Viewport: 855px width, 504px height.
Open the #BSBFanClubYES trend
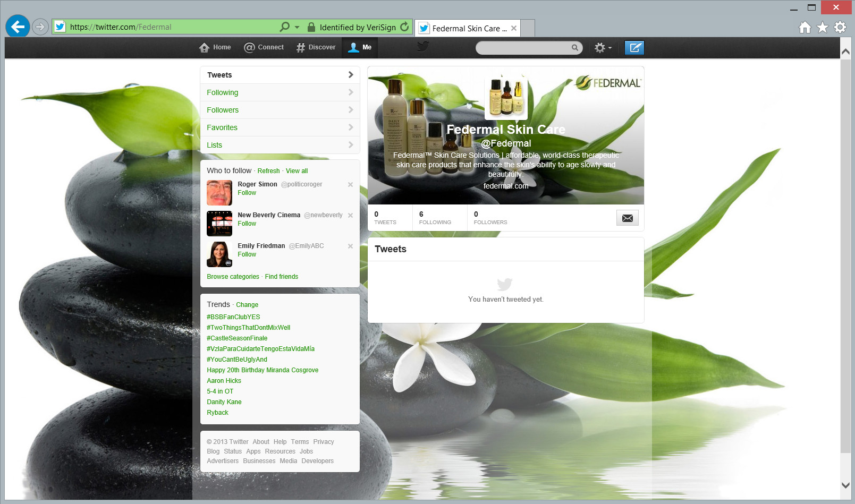pyautogui.click(x=233, y=317)
